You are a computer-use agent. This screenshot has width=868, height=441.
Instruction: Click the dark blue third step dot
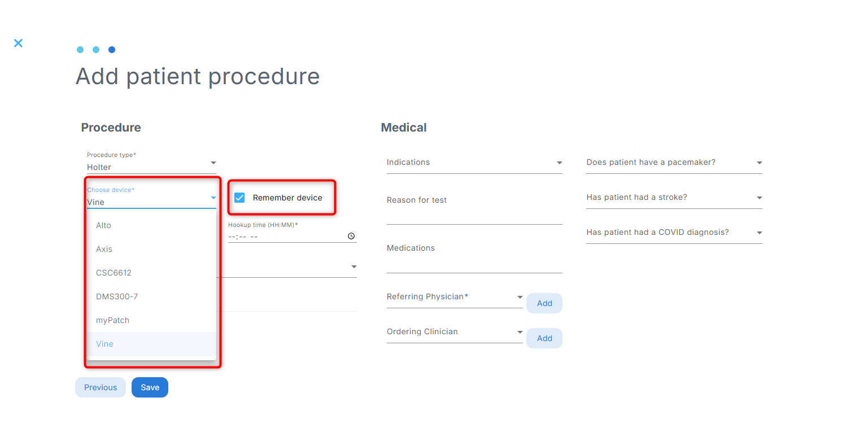coord(112,50)
